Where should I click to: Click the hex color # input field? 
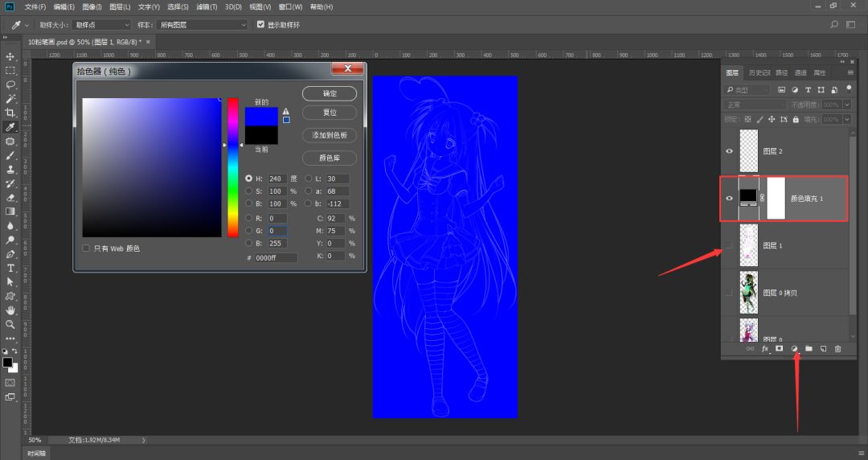pyautogui.click(x=276, y=258)
